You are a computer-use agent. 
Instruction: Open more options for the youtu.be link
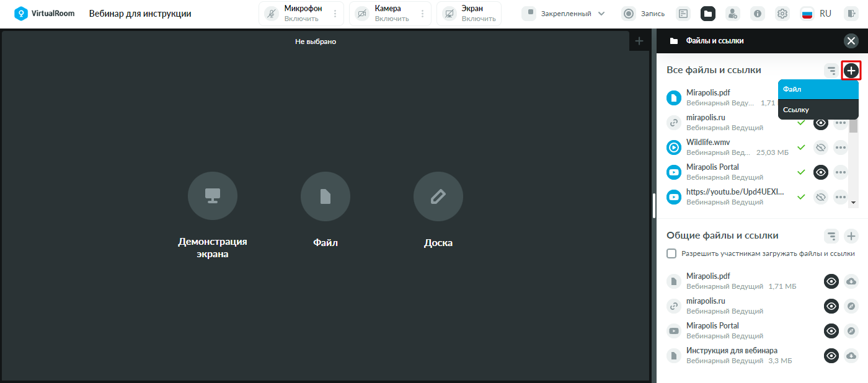click(x=841, y=197)
